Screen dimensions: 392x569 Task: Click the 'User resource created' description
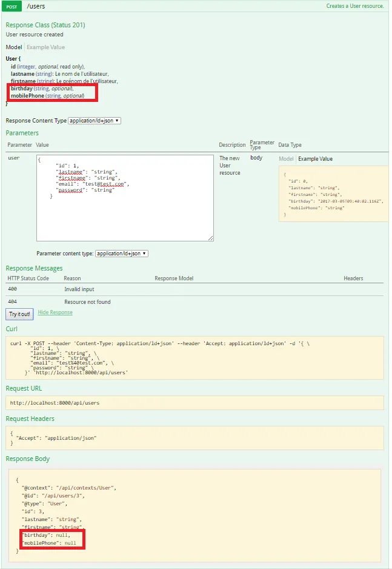pos(35,35)
